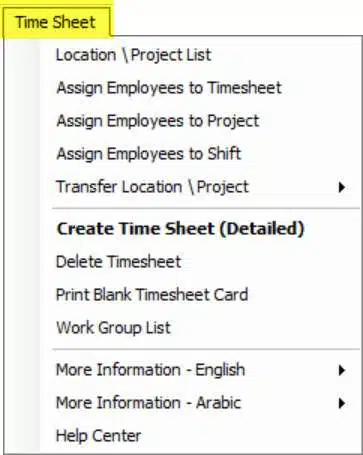Open the Time Sheet menu header

coord(56,22)
